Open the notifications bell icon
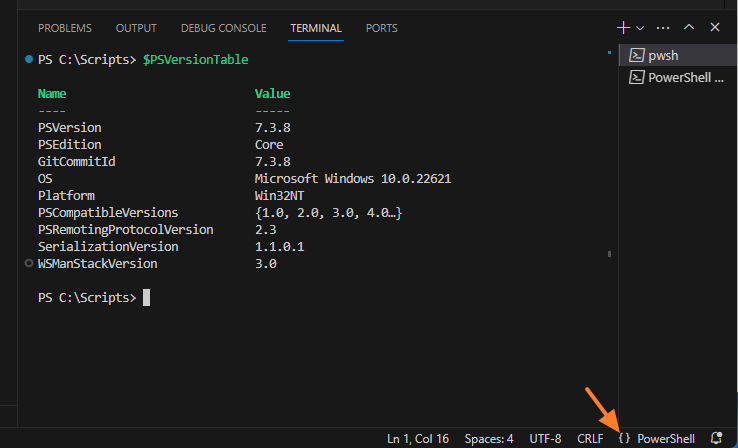The image size is (738, 448). (716, 439)
